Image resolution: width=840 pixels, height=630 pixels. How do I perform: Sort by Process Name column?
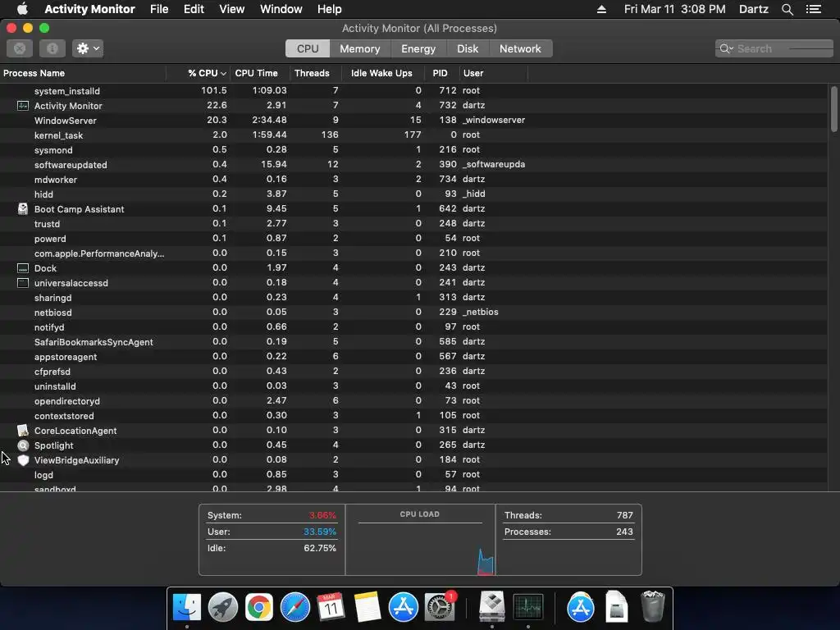[34, 73]
